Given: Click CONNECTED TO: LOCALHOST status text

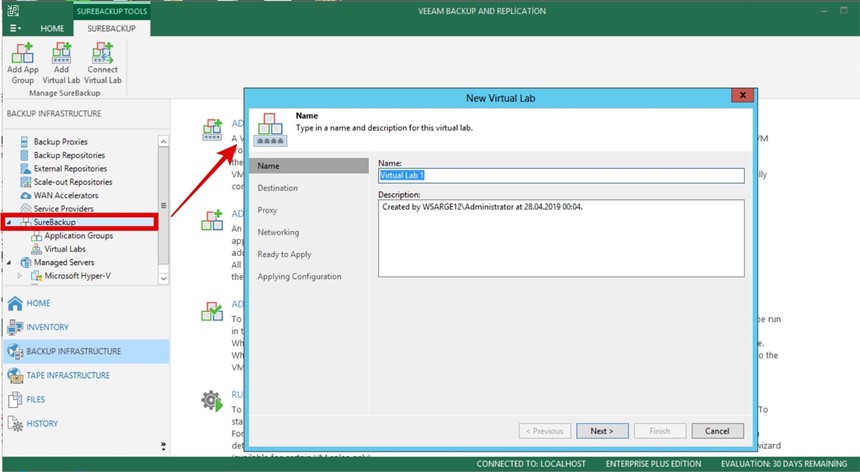Looking at the screenshot, I should [x=531, y=464].
